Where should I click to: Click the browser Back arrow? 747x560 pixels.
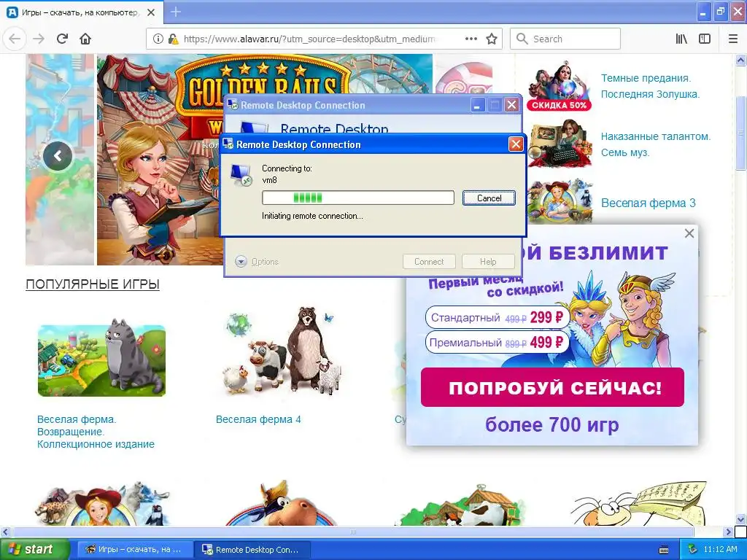click(15, 39)
